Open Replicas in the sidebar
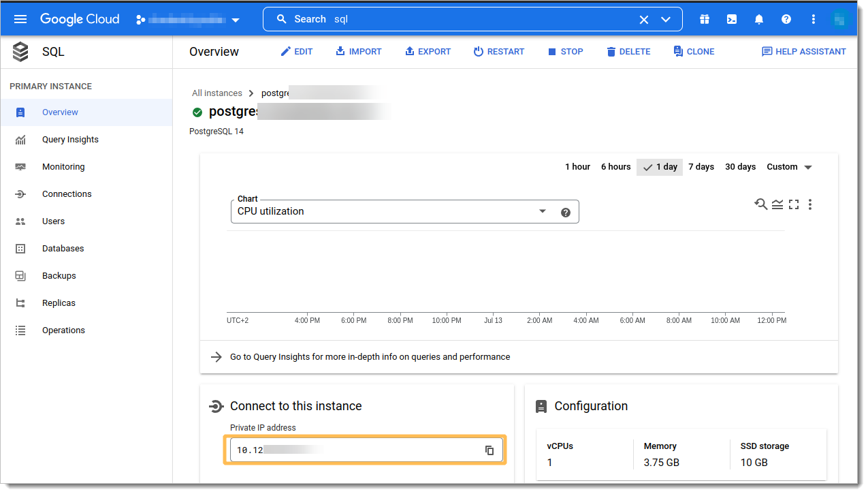This screenshot has height=494, width=868. (86, 303)
